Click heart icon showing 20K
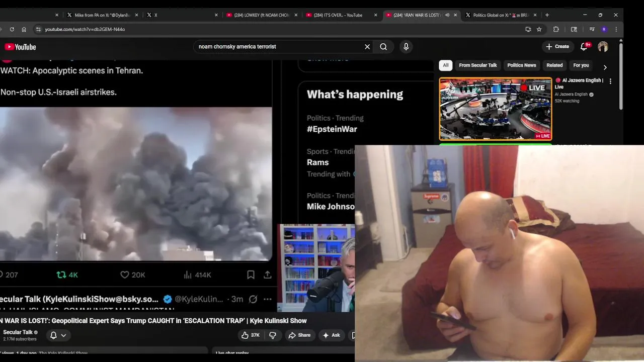Viewport: 644px width, 362px height. [x=125, y=275]
